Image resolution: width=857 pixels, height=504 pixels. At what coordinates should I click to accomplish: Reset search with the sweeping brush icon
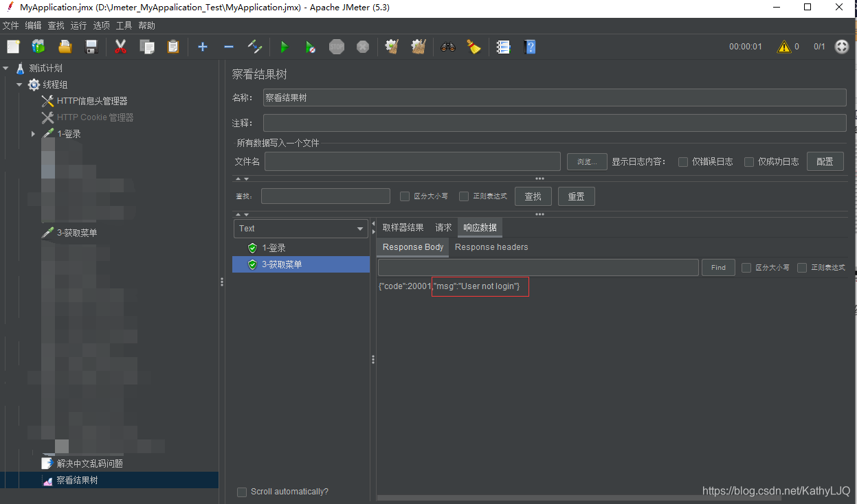click(x=474, y=47)
